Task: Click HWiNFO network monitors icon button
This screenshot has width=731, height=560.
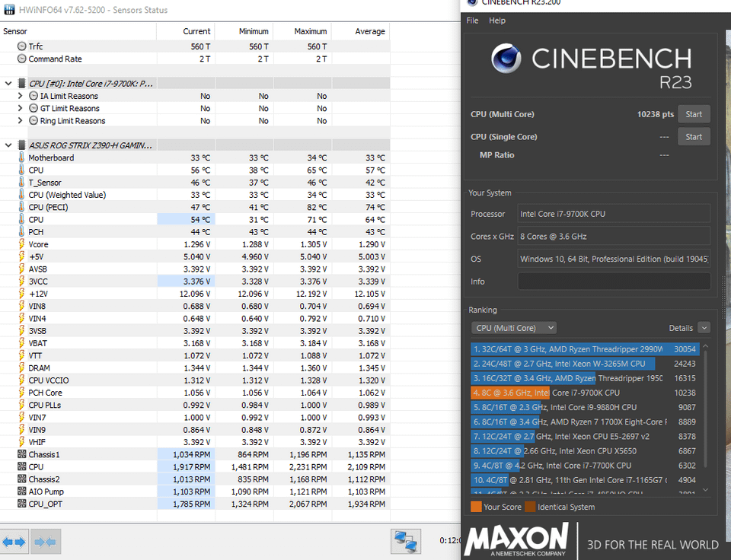Action: (x=406, y=542)
